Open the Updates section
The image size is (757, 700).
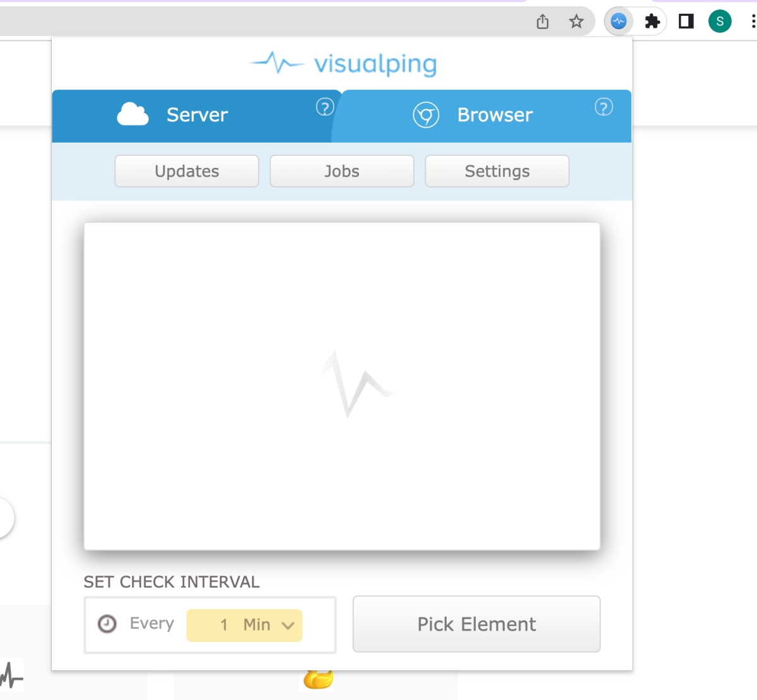coord(187,171)
